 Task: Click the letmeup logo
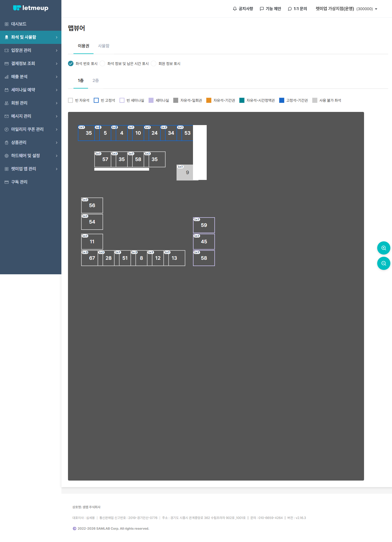pyautogui.click(x=31, y=8)
